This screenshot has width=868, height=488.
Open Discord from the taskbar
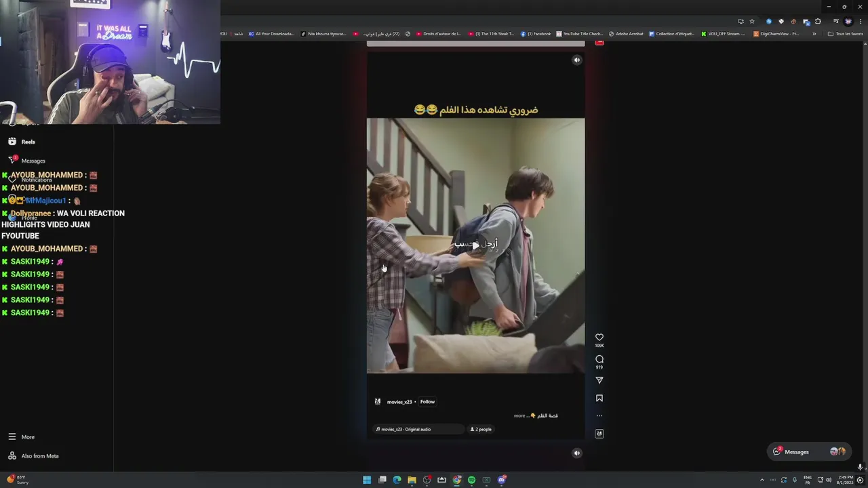click(x=501, y=480)
